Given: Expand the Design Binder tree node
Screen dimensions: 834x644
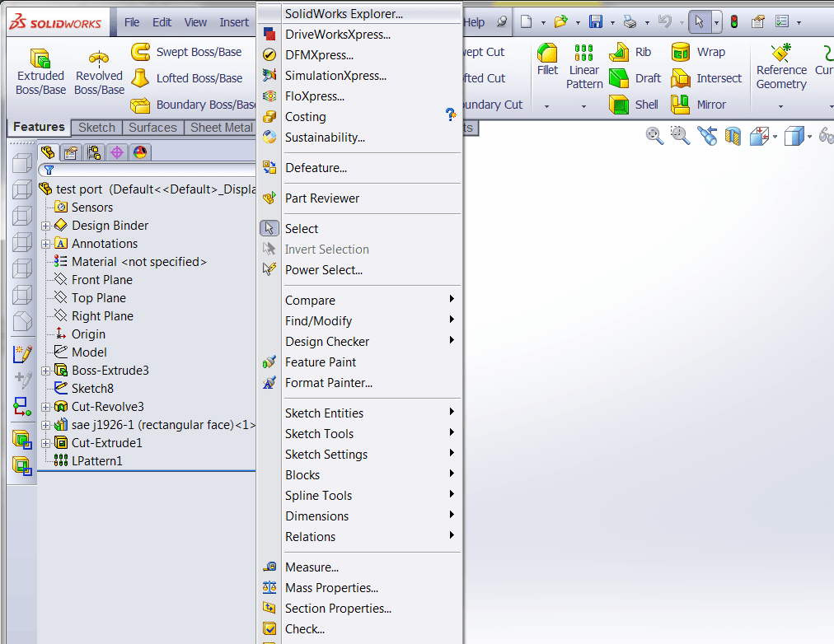Looking at the screenshot, I should (46, 226).
